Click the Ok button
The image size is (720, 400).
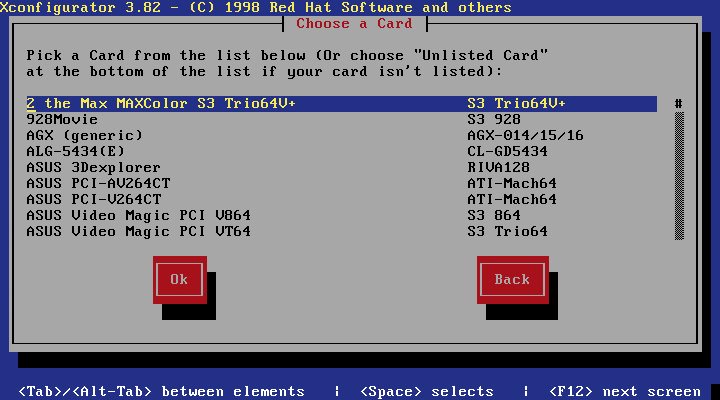pyautogui.click(x=180, y=279)
